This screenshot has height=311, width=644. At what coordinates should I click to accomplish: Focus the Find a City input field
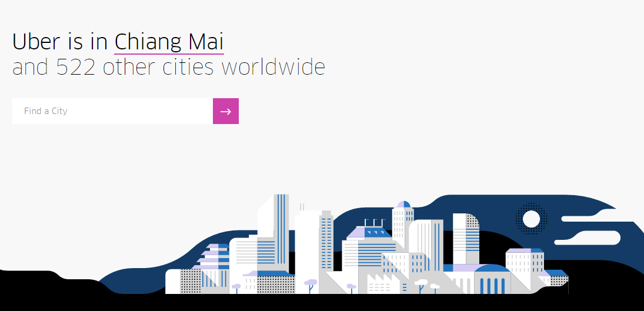pyautogui.click(x=112, y=111)
